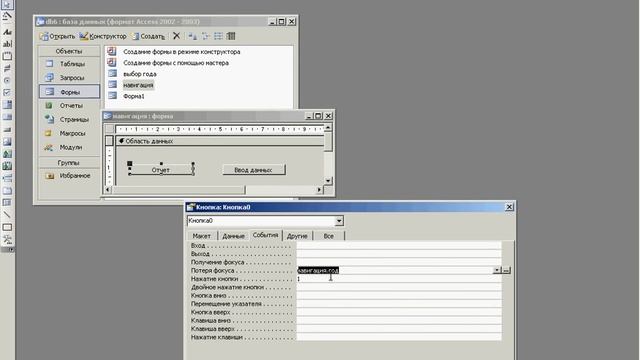The width and height of the screenshot is (640, 360).
Task: Select 'Создание формы с помощью мастера' entry
Action: [x=176, y=63]
